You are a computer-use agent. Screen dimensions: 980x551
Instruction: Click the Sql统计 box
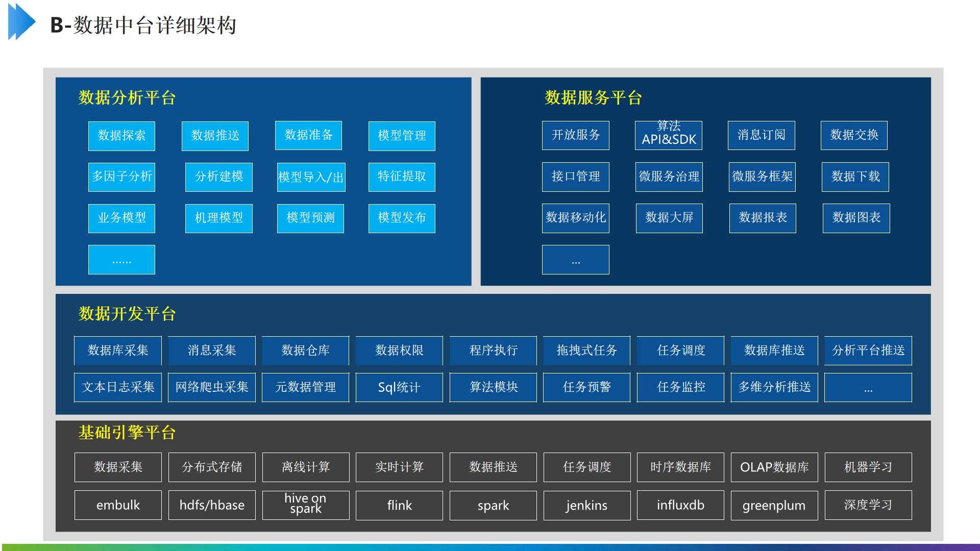pyautogui.click(x=399, y=388)
